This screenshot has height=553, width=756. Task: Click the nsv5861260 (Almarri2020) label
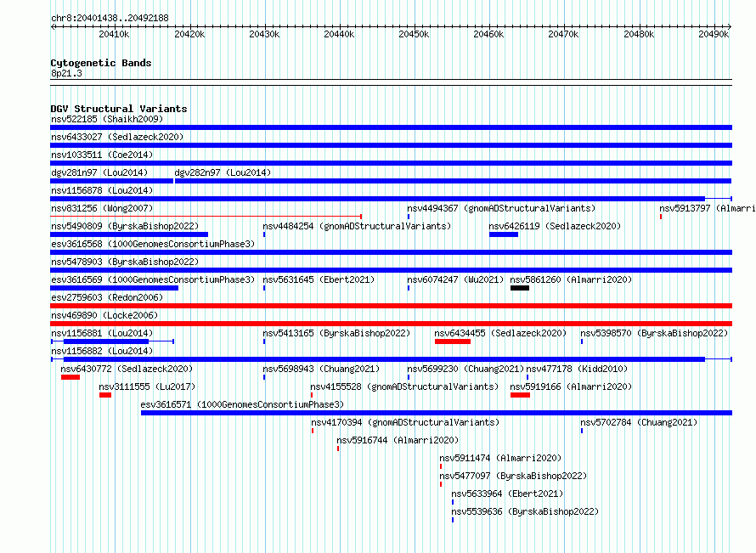(x=571, y=279)
